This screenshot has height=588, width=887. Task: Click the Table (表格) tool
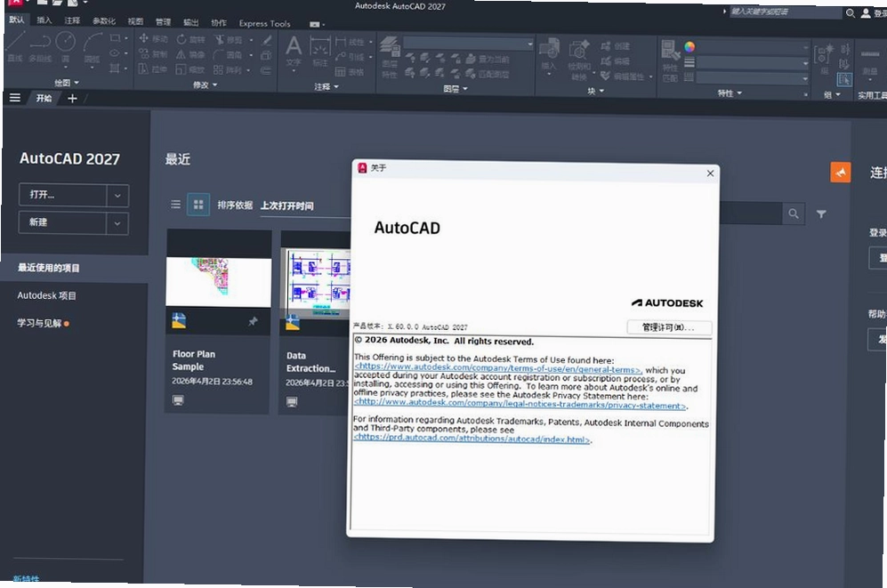[x=351, y=72]
